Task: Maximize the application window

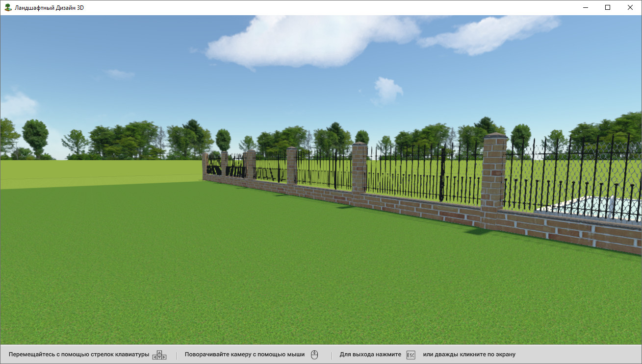Action: [x=608, y=7]
